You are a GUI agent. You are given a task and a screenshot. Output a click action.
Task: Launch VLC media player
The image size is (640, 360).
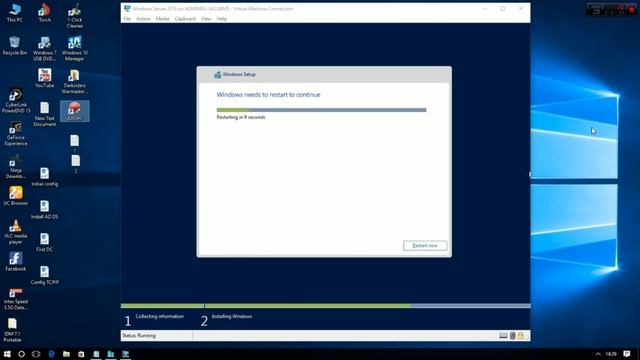click(x=16, y=232)
